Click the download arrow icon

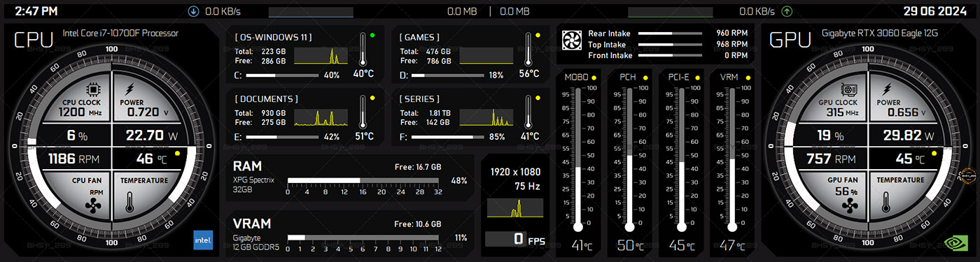[x=194, y=11]
